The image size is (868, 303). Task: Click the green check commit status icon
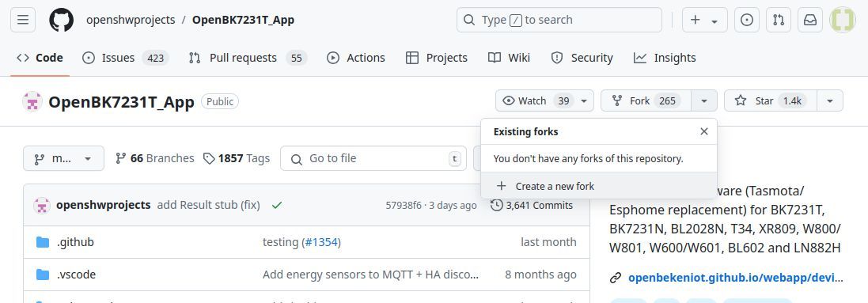click(277, 205)
